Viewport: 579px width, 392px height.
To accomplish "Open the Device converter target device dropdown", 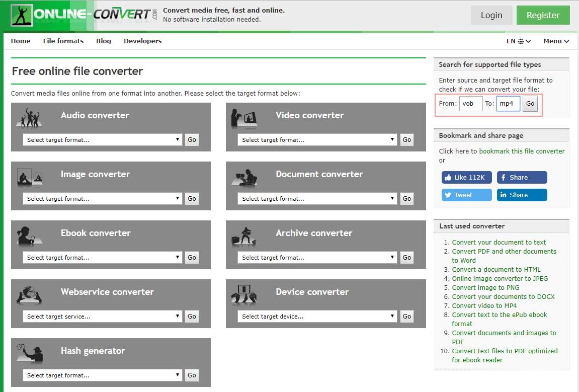I will [x=317, y=316].
